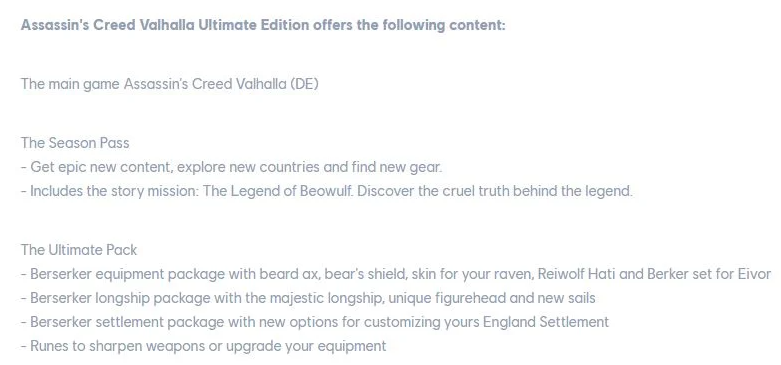Click the Berserker longship package line
Viewport: 781px width, 365px height.
click(308, 298)
